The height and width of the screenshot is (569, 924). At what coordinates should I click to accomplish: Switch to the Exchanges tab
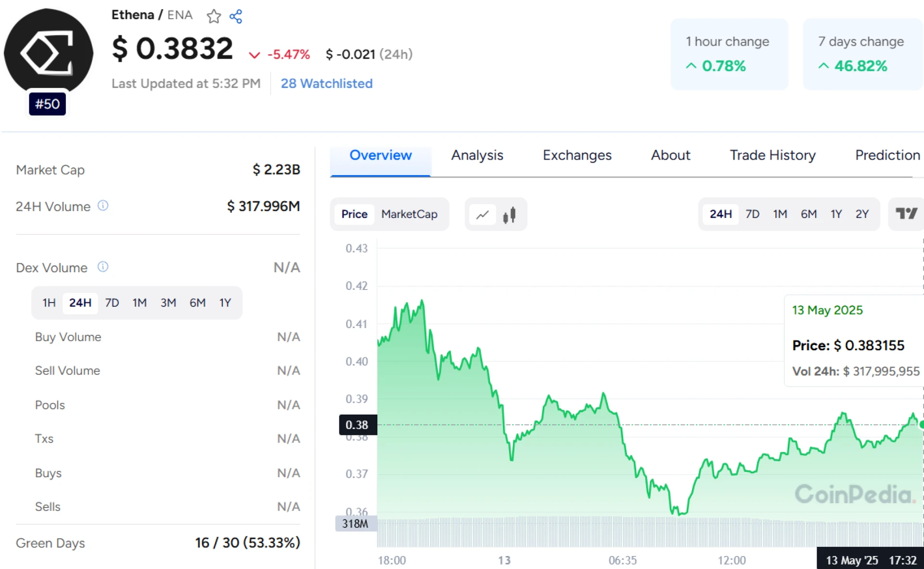(577, 155)
